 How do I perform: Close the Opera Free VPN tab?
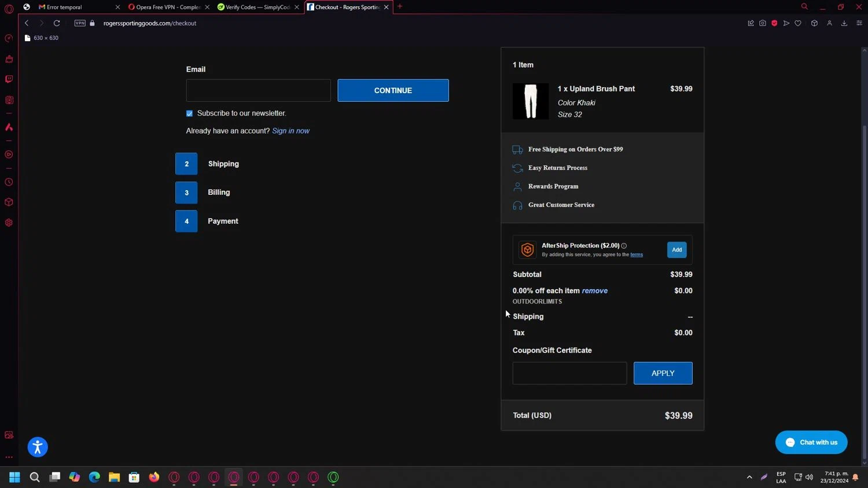click(x=207, y=7)
